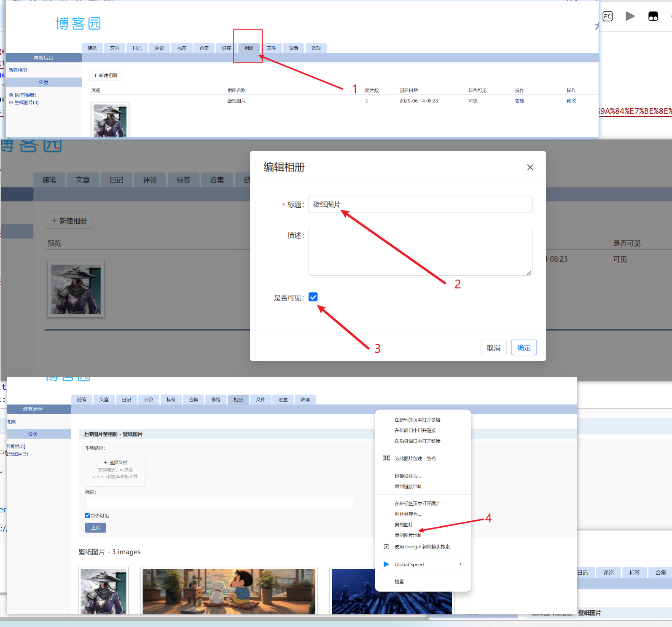Click 新建相册 link in the left sidebar
Screen dimensions: 672x627
(x=18, y=70)
